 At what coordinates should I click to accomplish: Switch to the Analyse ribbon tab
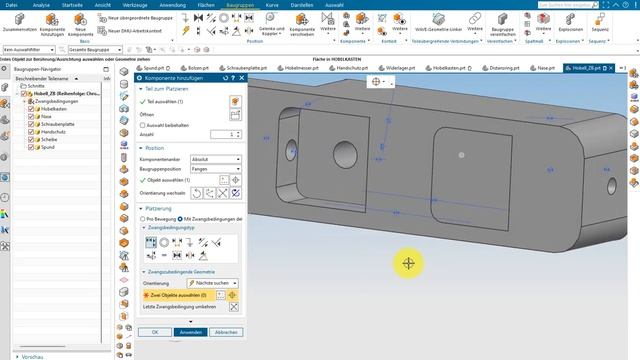click(41, 5)
